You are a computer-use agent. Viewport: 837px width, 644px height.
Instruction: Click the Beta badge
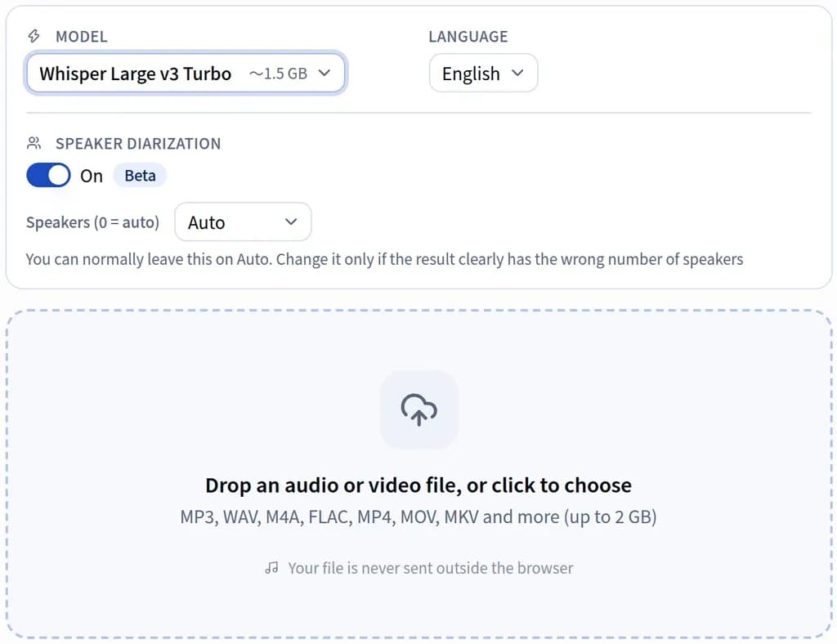click(140, 176)
